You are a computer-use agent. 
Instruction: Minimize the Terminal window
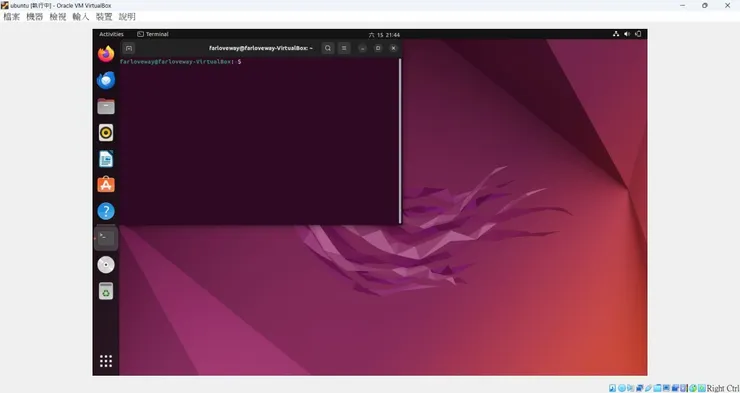tap(362, 48)
